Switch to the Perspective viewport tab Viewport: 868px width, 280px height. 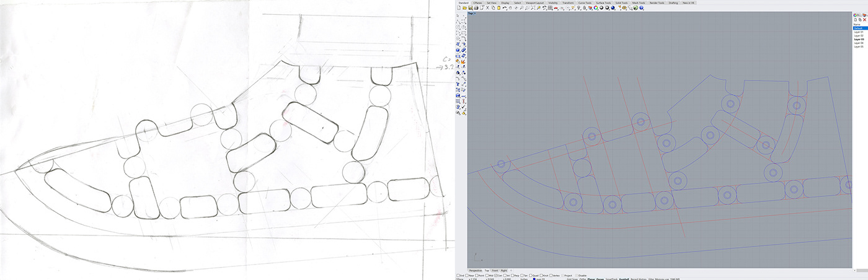pos(476,271)
